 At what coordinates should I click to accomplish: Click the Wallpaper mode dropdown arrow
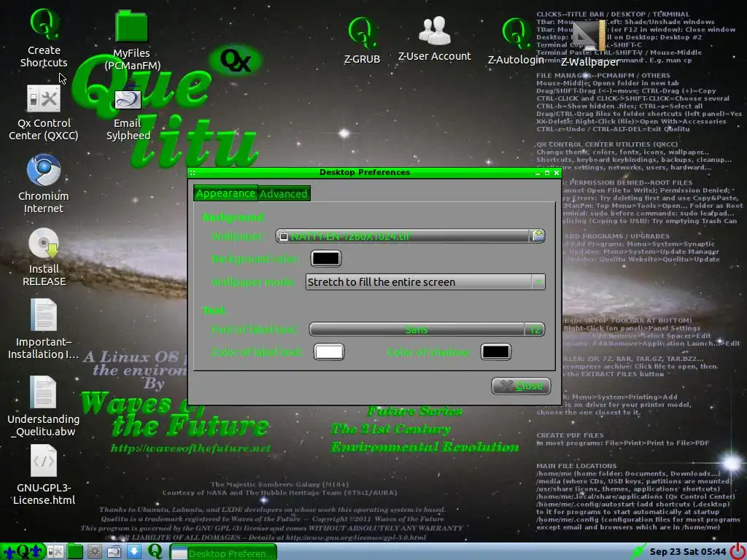click(538, 282)
